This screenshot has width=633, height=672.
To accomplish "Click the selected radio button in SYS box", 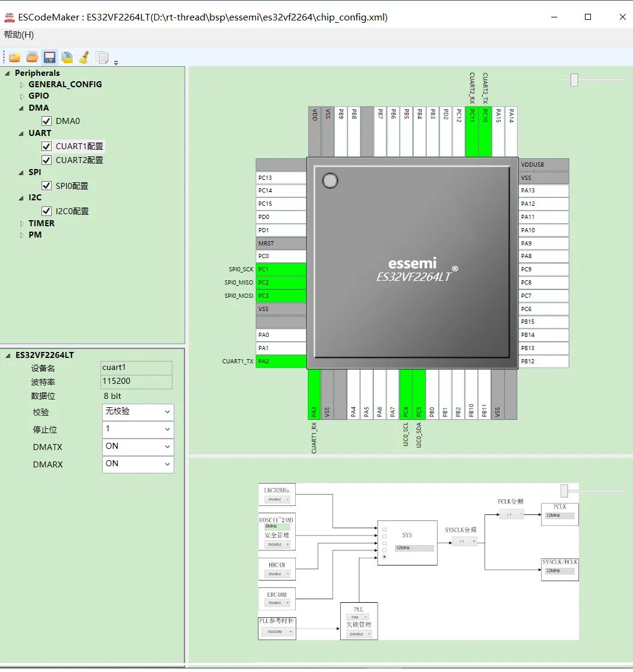I will point(385,556).
